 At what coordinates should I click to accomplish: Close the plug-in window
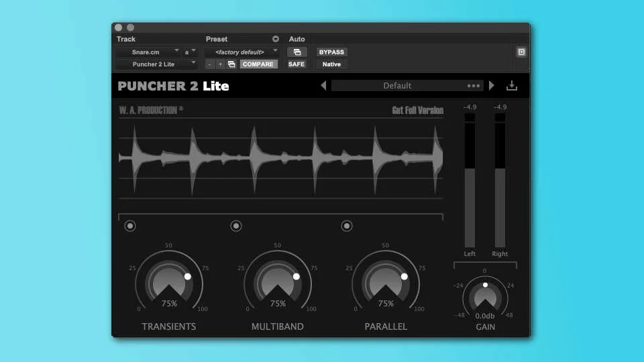tap(118, 27)
